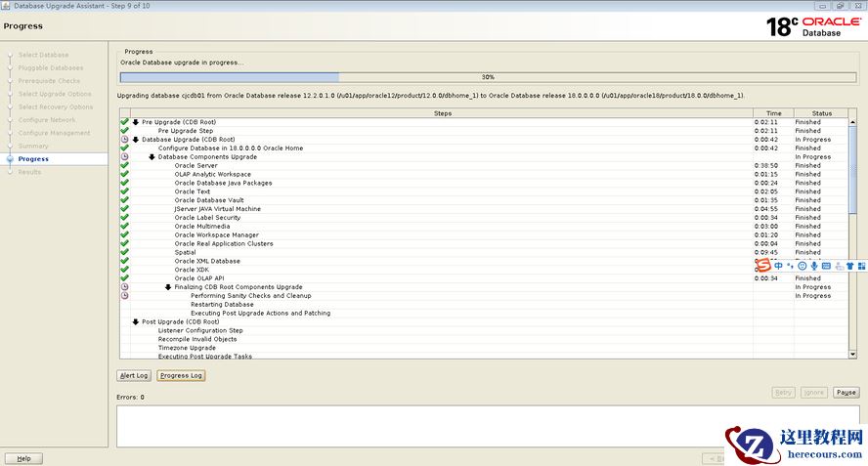Click Spatial time 0:09:45
Image resolution: width=868 pixels, height=466 pixels.
[765, 252]
